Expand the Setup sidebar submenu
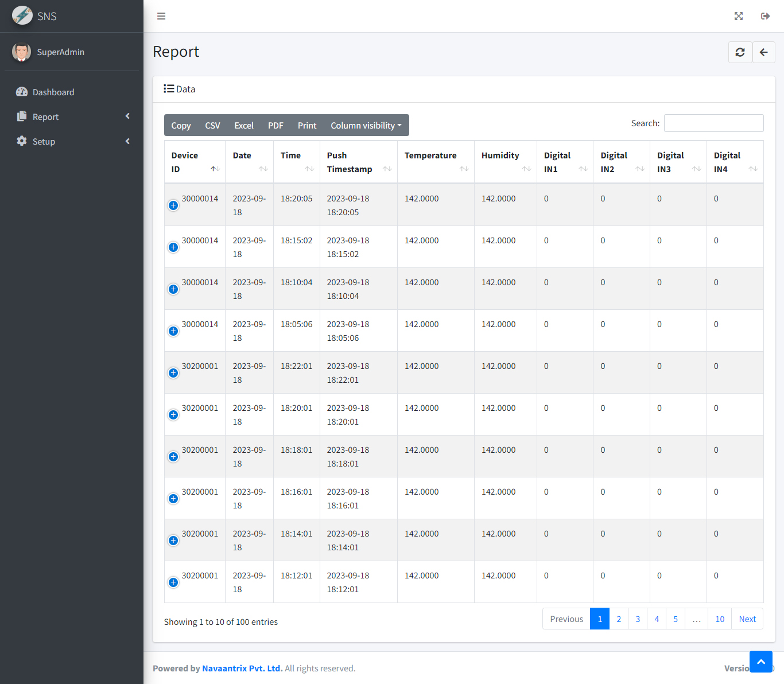Image resolution: width=784 pixels, height=684 pixels. click(x=72, y=141)
